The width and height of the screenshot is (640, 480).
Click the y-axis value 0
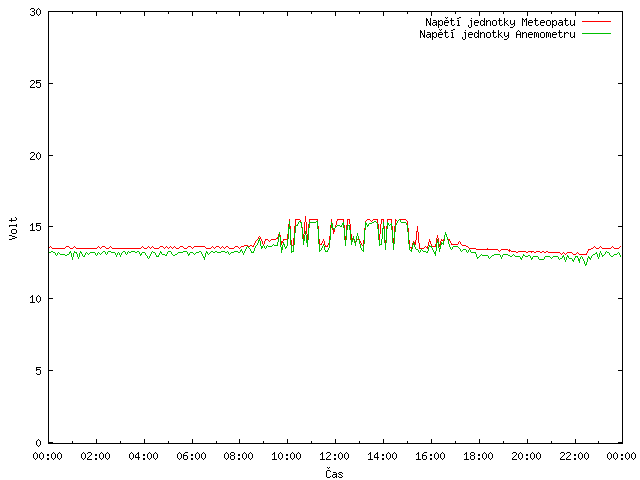pos(38,443)
